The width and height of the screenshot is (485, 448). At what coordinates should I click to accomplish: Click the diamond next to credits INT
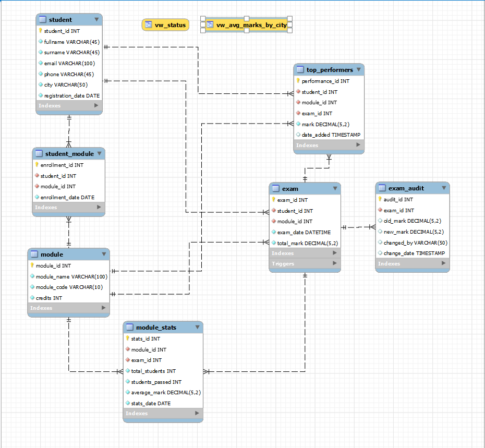click(32, 297)
